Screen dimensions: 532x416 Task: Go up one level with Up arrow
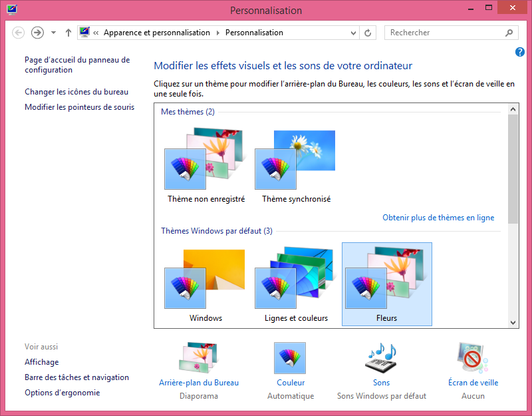click(68, 33)
